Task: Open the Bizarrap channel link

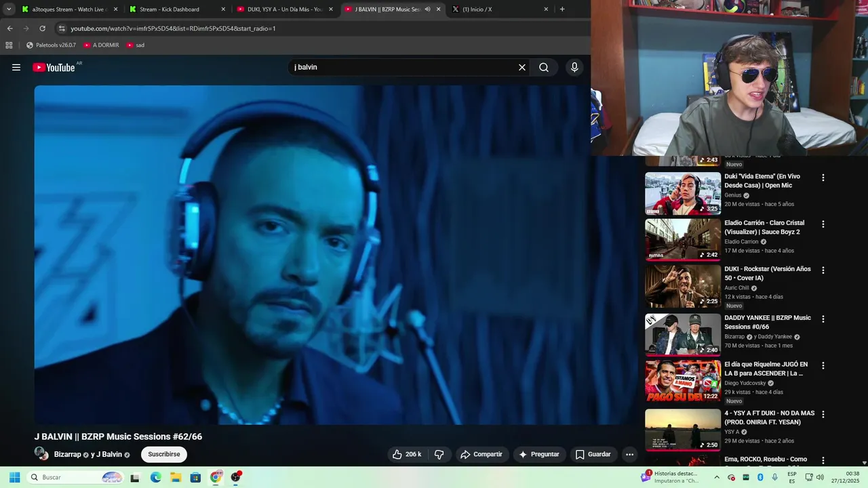Action: click(x=67, y=454)
